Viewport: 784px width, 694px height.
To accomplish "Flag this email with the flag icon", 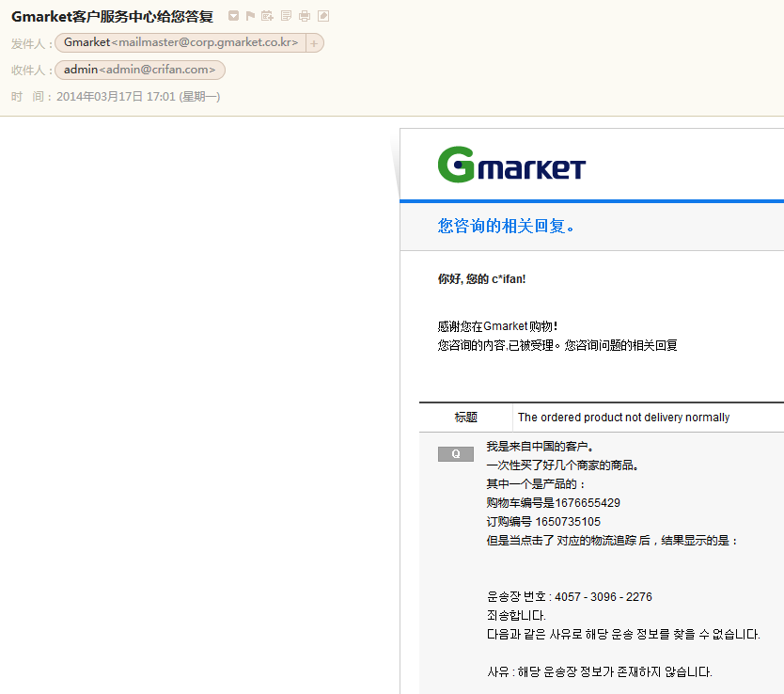I will pyautogui.click(x=250, y=16).
